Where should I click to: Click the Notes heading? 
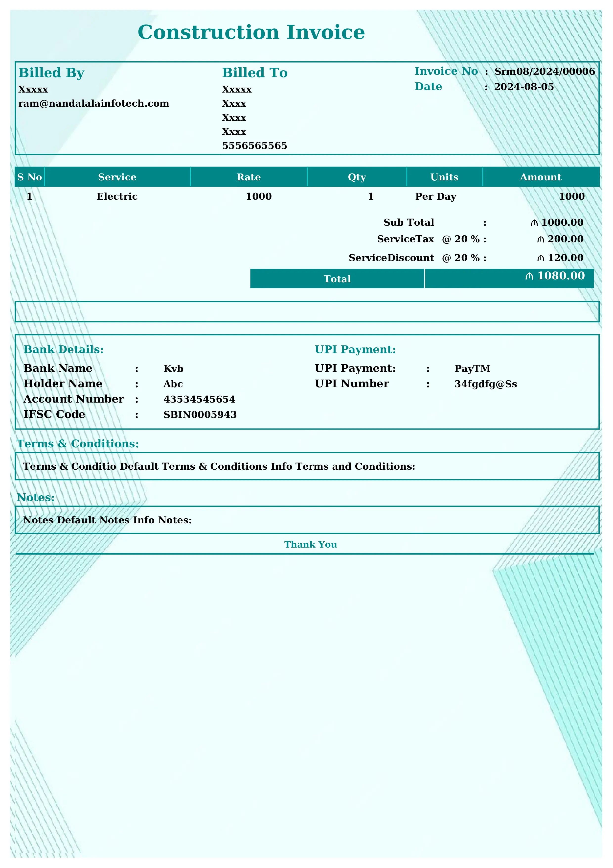36,498
